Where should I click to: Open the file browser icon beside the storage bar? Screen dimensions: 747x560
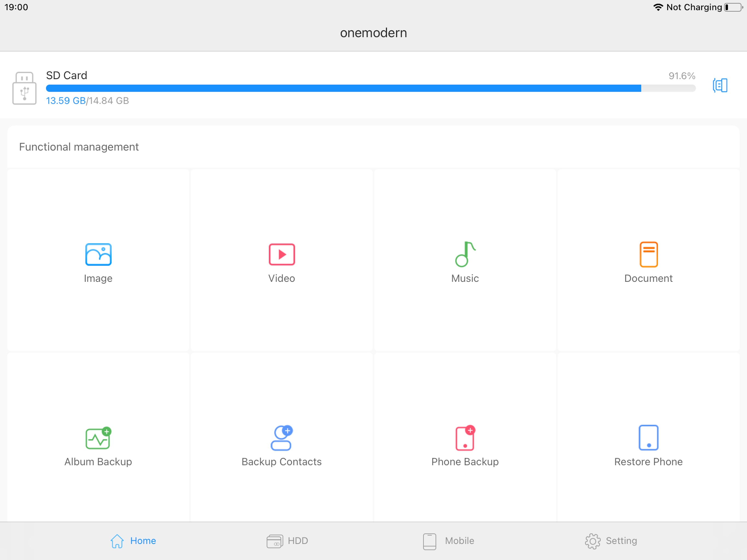tap(720, 85)
